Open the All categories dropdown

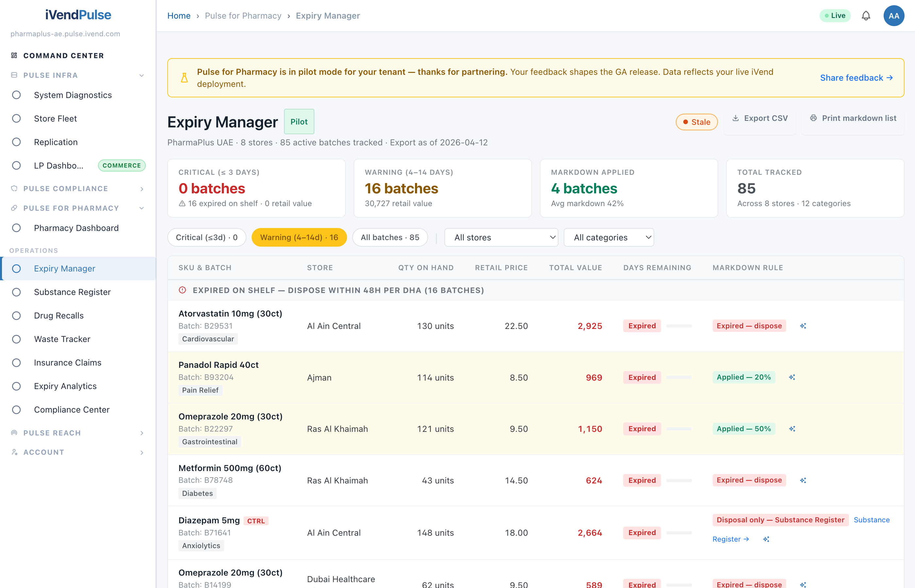click(609, 237)
